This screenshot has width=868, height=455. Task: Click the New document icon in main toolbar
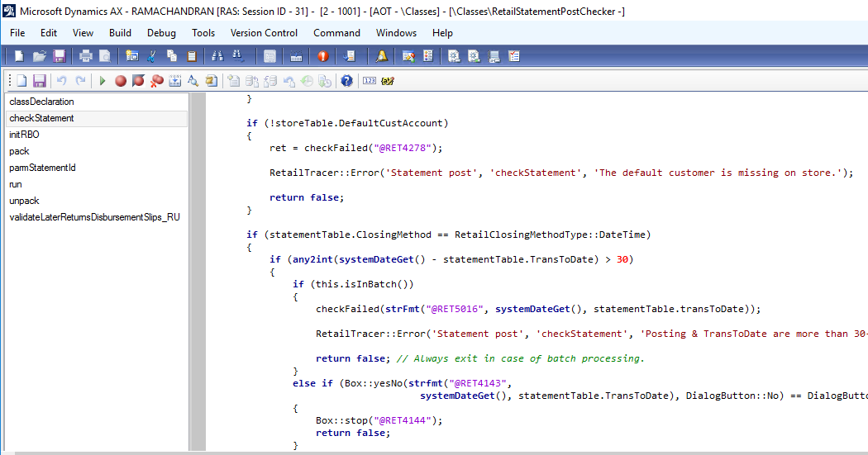click(x=19, y=56)
